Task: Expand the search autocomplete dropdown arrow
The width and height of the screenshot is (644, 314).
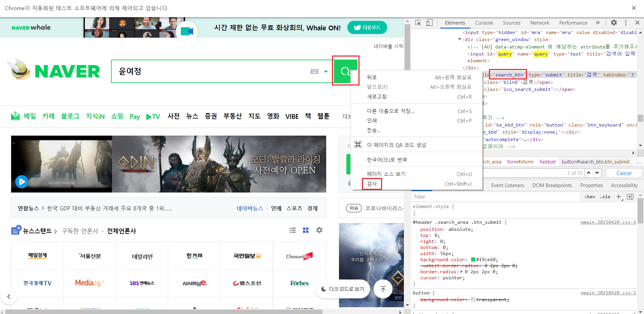Action: [x=326, y=71]
